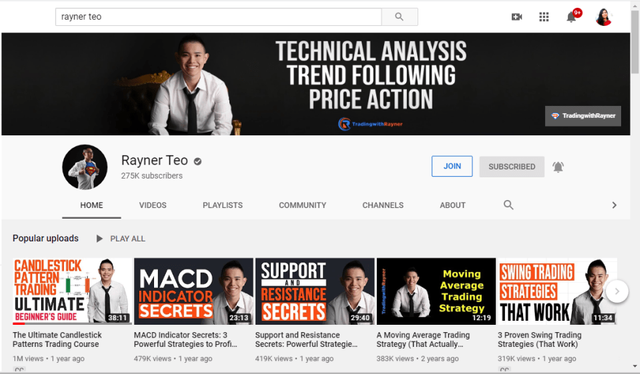Screen dimensions: 640x374
Task: Click the 383K views metadata text
Action: 395,359
